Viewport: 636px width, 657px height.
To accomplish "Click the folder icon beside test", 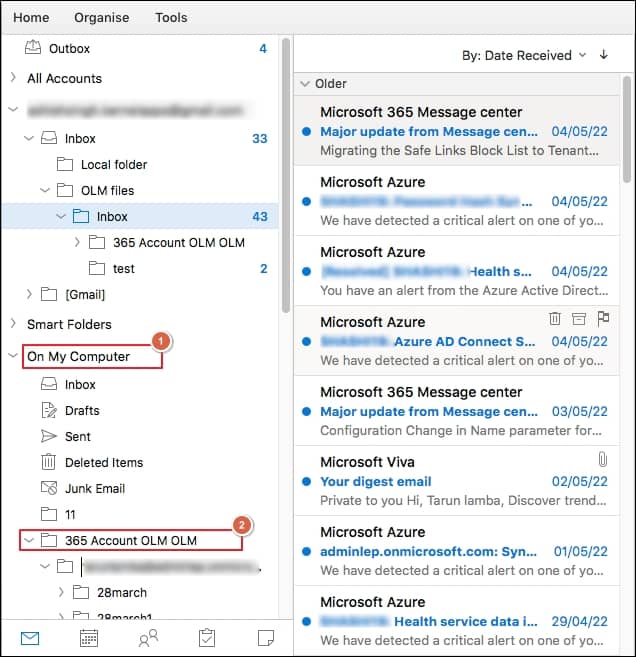I will [97, 268].
